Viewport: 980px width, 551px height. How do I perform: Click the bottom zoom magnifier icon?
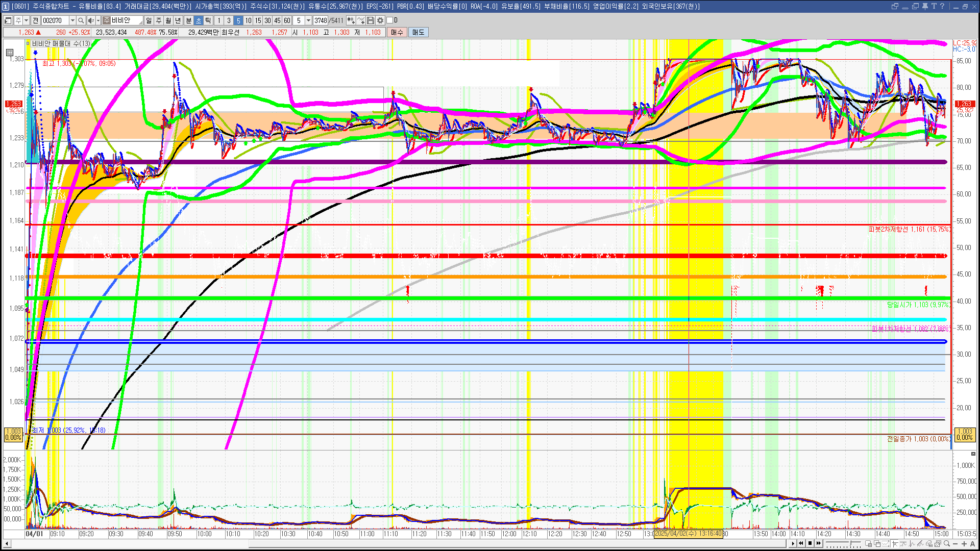click(947, 543)
